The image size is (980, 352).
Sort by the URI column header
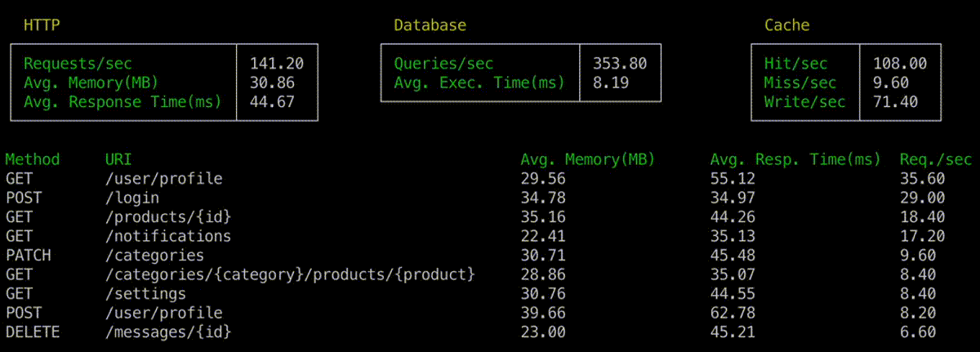point(118,159)
